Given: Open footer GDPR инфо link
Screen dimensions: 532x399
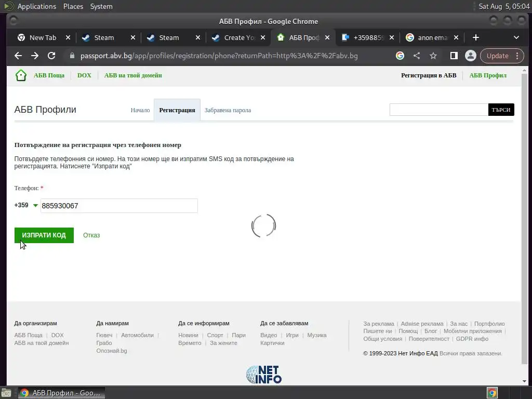Looking at the screenshot, I should coord(472,339).
